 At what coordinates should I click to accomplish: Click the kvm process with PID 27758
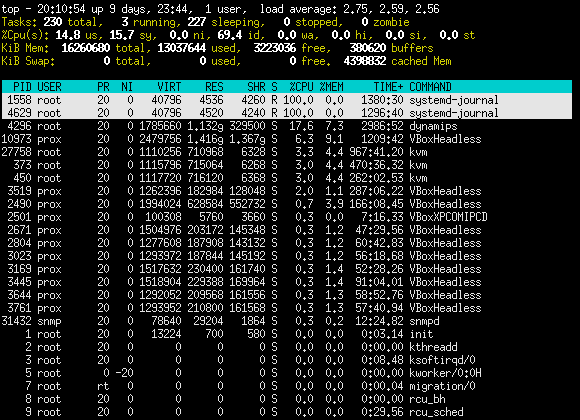pos(418,152)
